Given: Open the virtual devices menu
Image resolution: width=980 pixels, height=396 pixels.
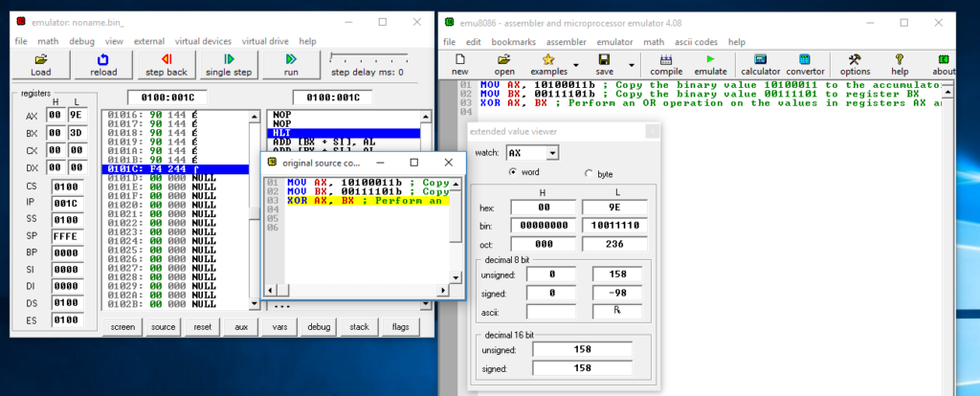Looking at the screenshot, I should click(x=202, y=41).
